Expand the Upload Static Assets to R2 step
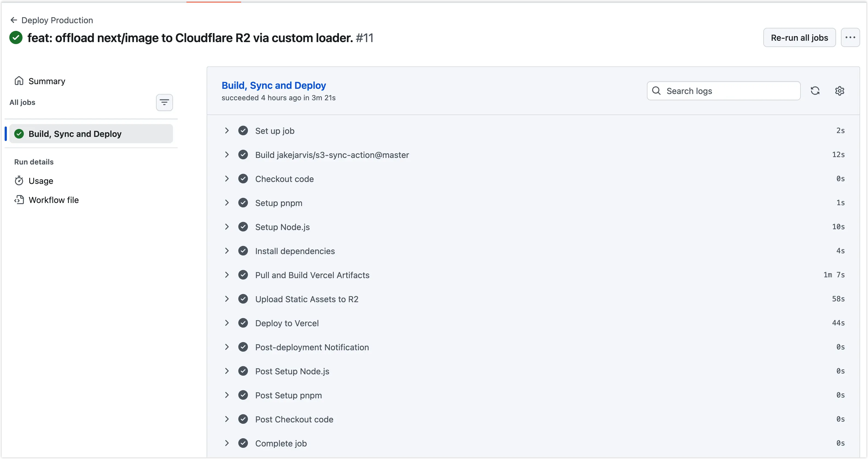Image resolution: width=868 pixels, height=459 pixels. (x=227, y=299)
